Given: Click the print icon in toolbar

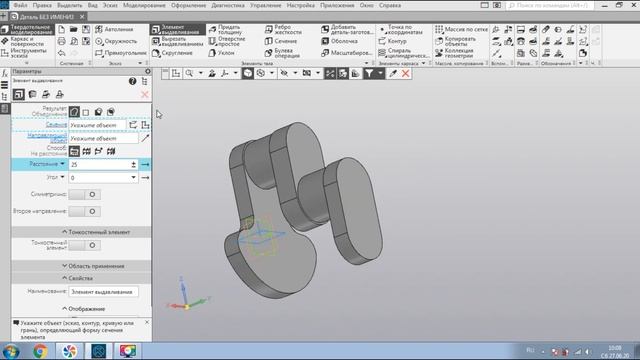Looking at the screenshot, I should click(61, 41).
